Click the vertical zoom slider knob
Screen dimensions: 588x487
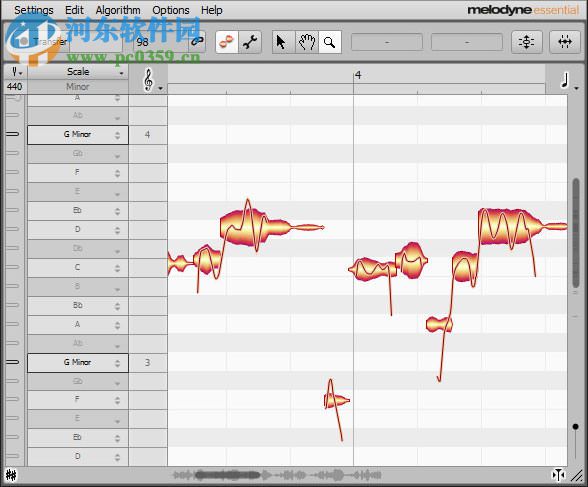coord(576,427)
